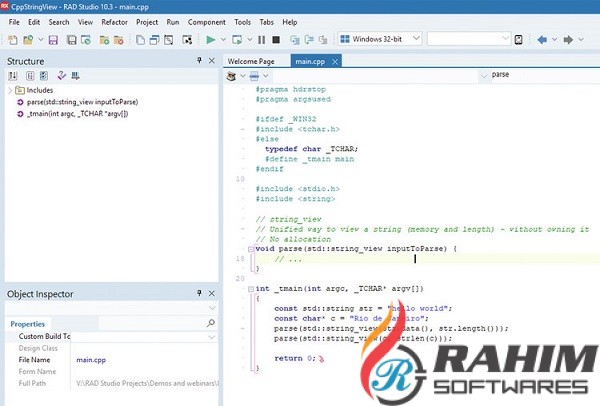Viewport: 600px width, 406px height.
Task: Open the Edit menu
Action: 34,22
